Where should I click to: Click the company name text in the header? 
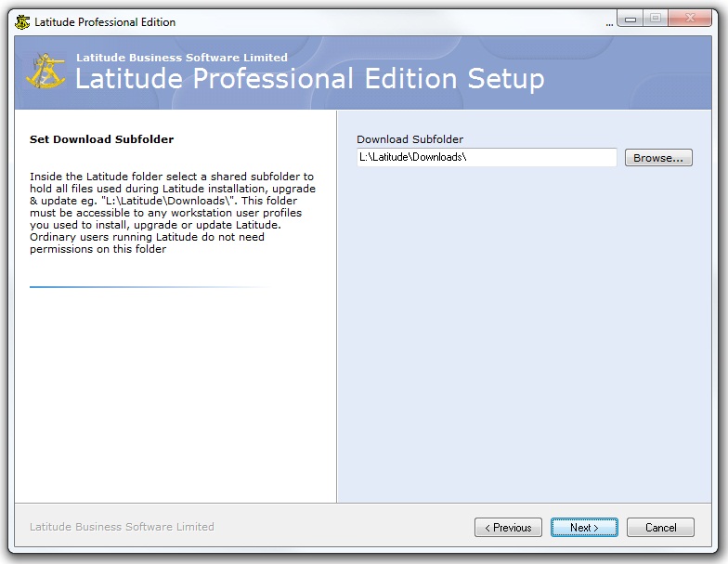click(x=182, y=58)
